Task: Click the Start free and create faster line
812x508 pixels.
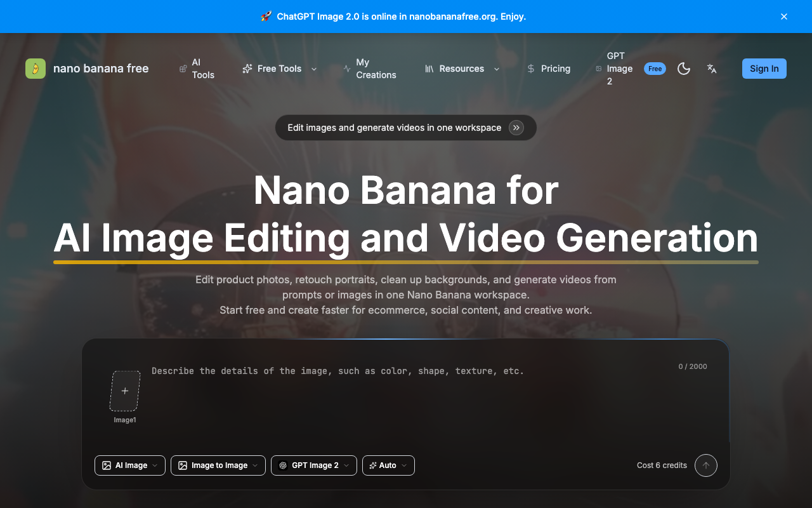Action: tap(406, 310)
